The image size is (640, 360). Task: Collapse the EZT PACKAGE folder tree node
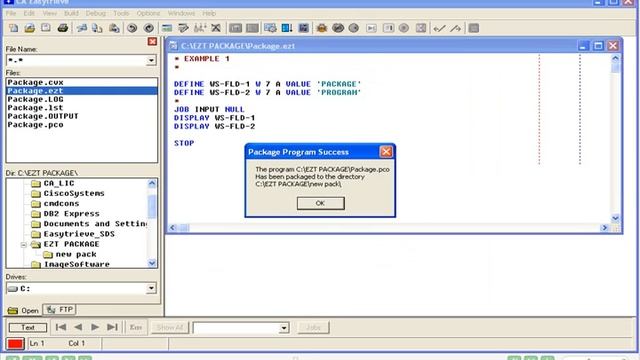(x=23, y=244)
